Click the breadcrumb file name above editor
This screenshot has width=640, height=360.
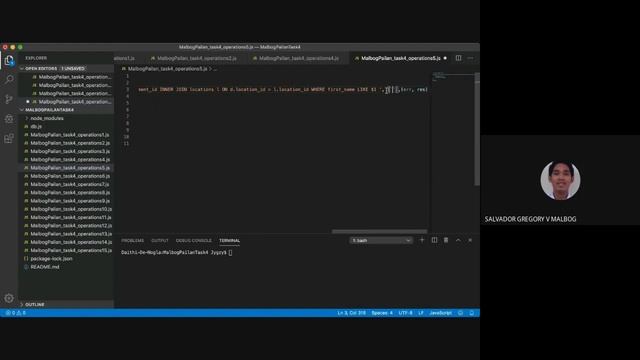(168, 69)
